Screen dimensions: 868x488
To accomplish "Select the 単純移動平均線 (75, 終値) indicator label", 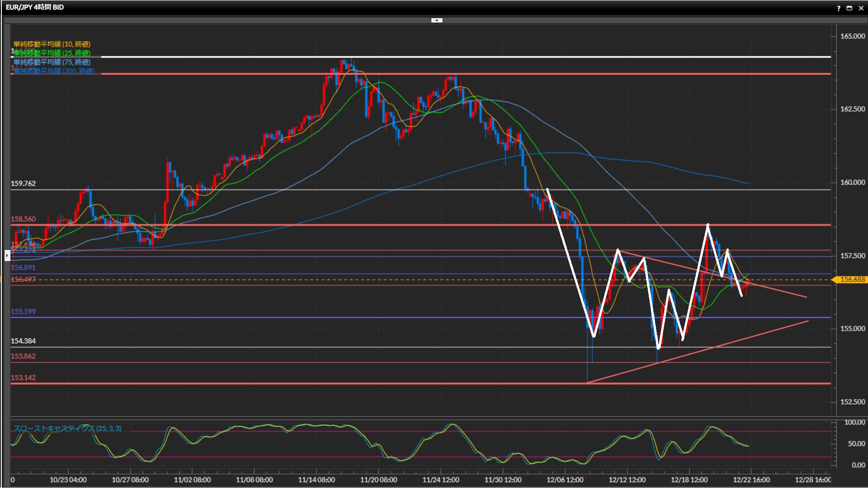I will [52, 62].
